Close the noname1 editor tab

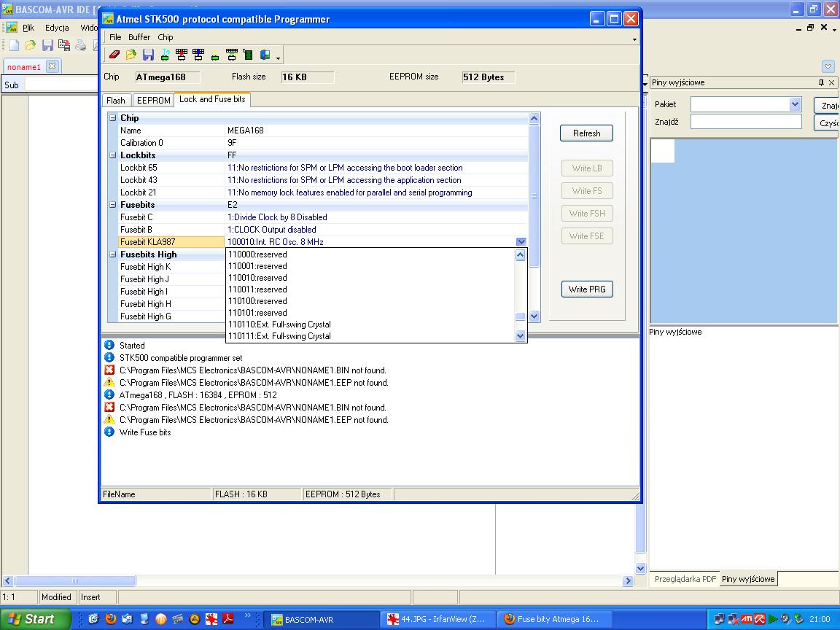52,66
